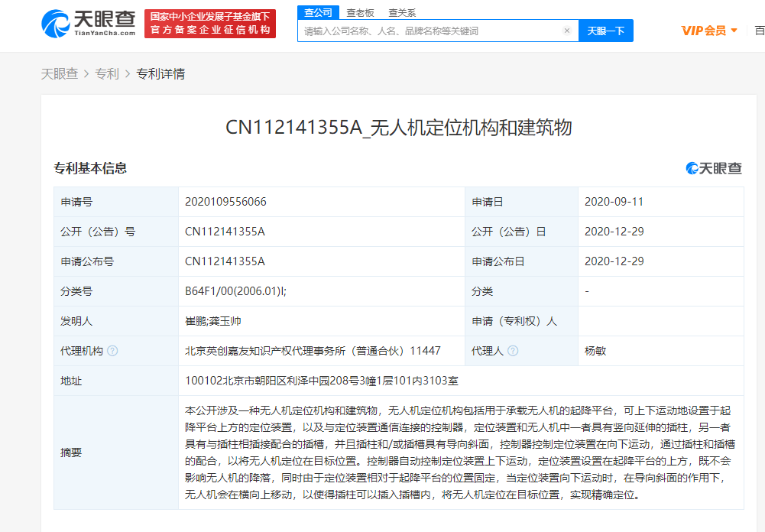Image resolution: width=765 pixels, height=532 pixels.
Task: Click inventor names 崔鹏;龚玉帅
Action: click(213, 321)
